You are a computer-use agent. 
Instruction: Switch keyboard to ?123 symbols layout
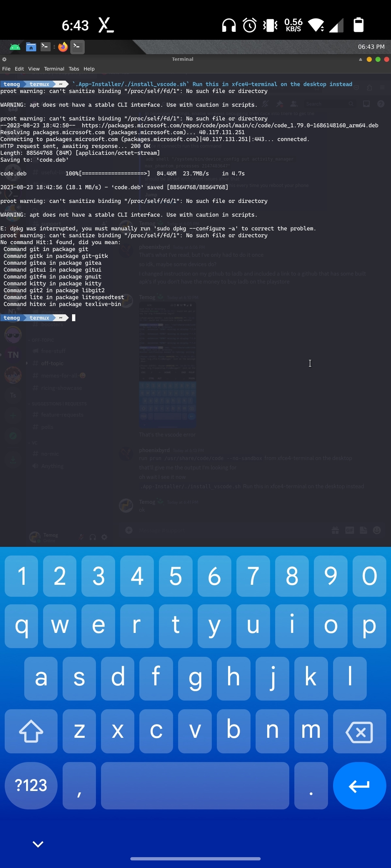click(31, 786)
